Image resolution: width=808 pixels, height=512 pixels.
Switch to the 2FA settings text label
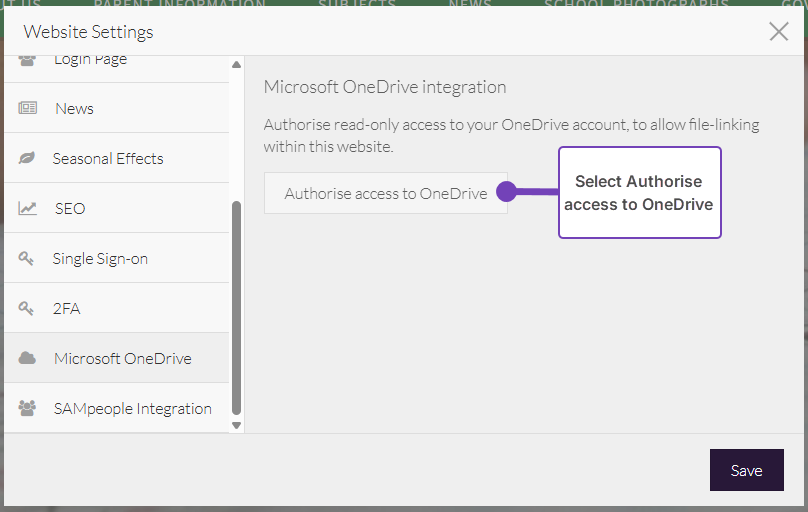pos(66,308)
